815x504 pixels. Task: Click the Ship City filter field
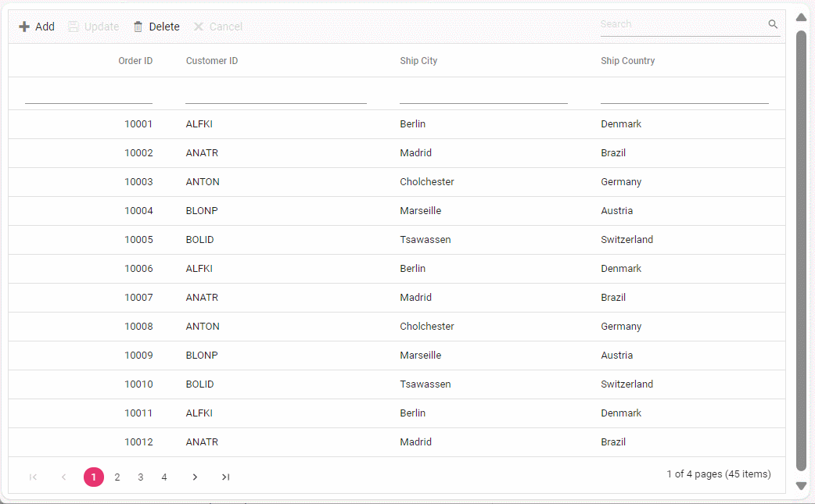[483, 95]
